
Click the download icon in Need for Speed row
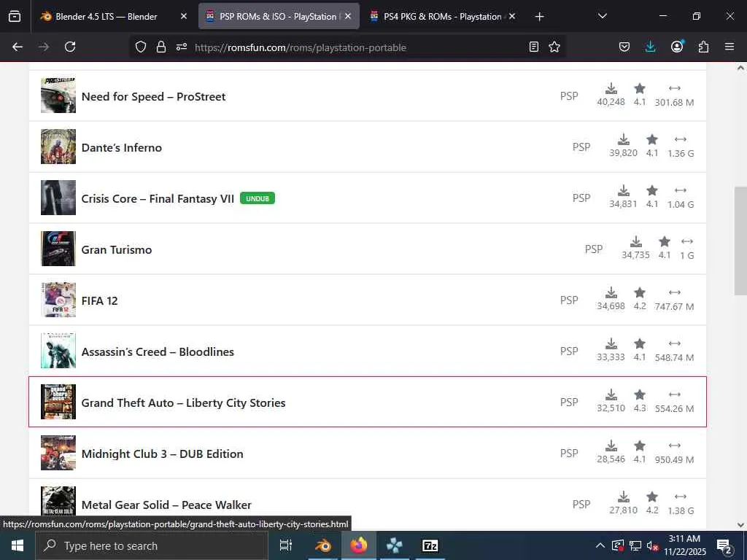tap(611, 88)
